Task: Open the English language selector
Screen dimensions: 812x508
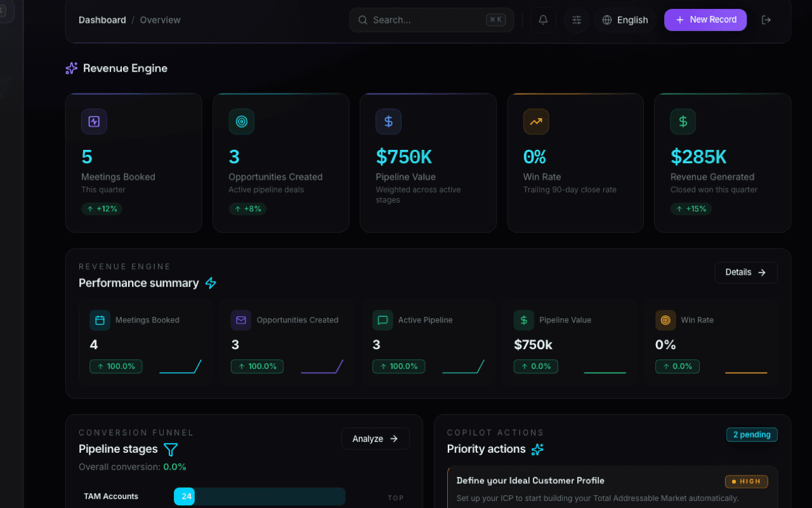Action: click(625, 20)
